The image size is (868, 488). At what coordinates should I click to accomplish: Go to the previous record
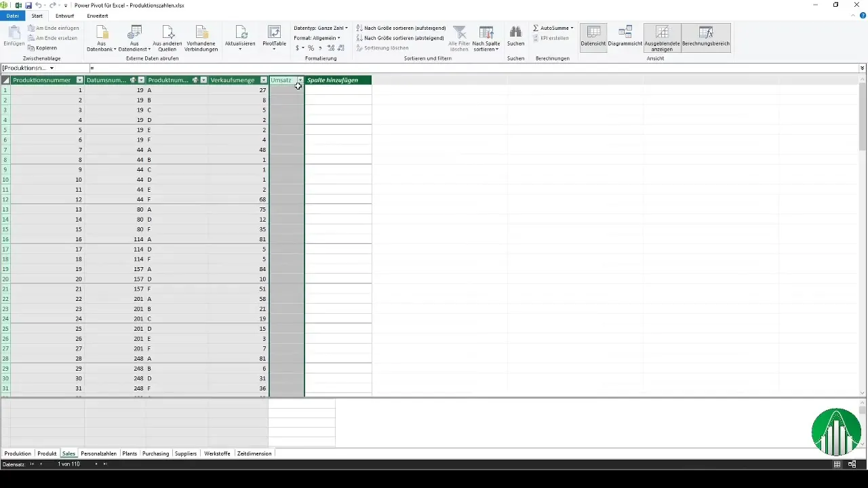click(x=41, y=464)
